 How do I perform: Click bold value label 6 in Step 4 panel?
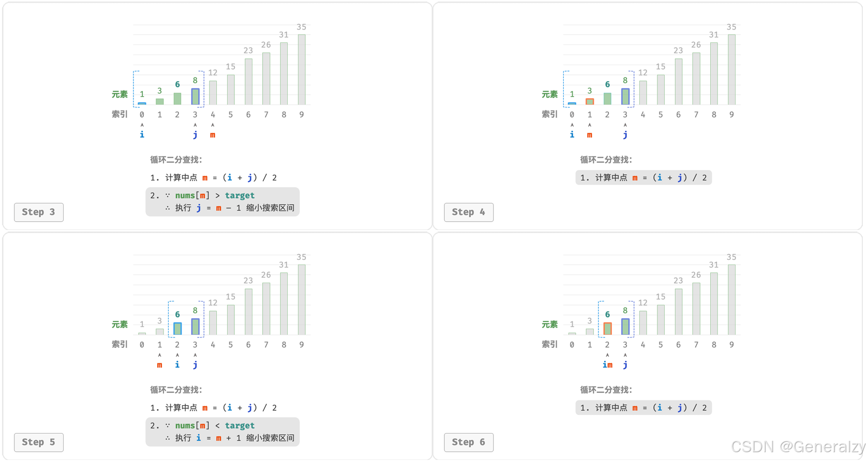point(607,84)
